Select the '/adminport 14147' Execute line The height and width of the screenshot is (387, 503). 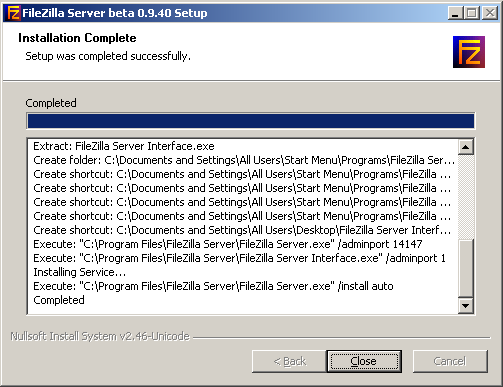(228, 244)
